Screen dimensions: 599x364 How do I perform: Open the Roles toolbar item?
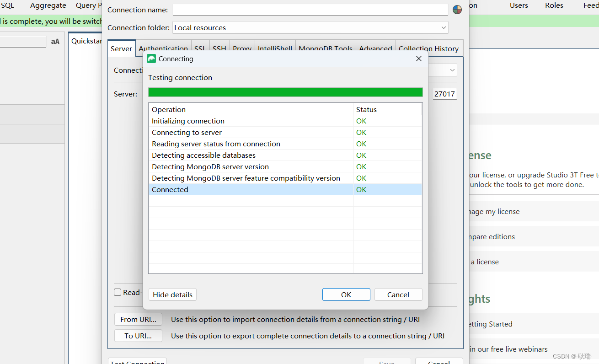[554, 5]
